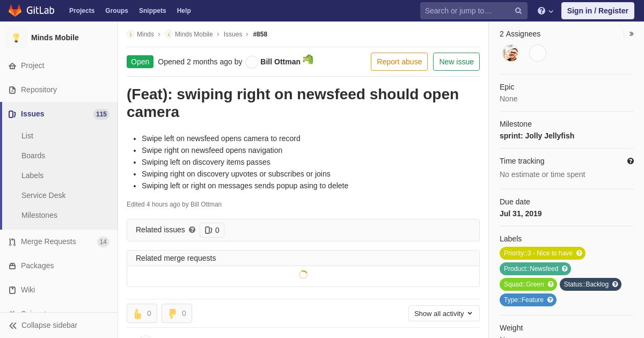
Task: Click the Report abuse button
Action: tap(399, 62)
